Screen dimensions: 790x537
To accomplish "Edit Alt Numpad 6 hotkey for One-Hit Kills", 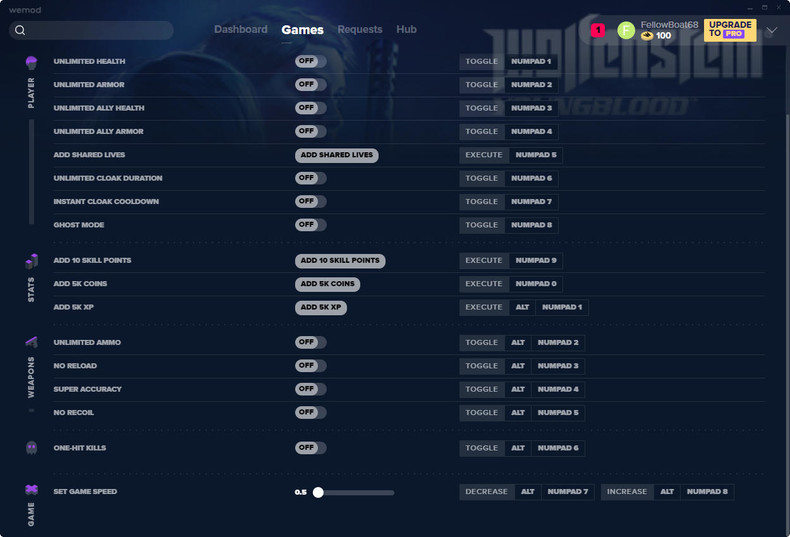I will click(545, 448).
